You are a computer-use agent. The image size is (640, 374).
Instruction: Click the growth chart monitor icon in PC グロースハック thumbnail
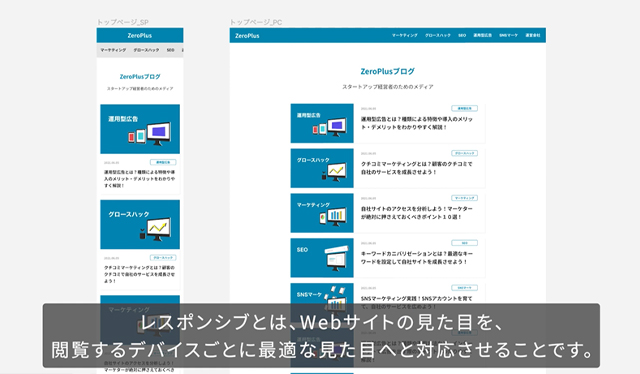[x=334, y=171]
